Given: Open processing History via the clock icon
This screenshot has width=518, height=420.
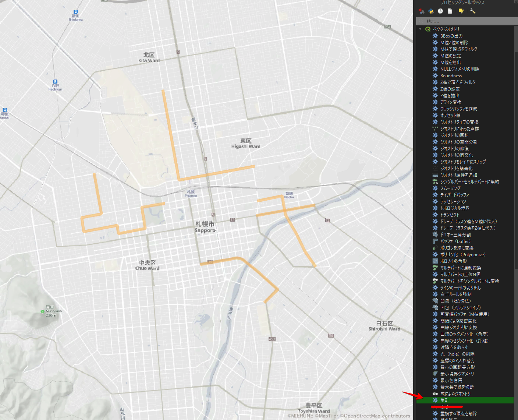Looking at the screenshot, I should click(440, 11).
